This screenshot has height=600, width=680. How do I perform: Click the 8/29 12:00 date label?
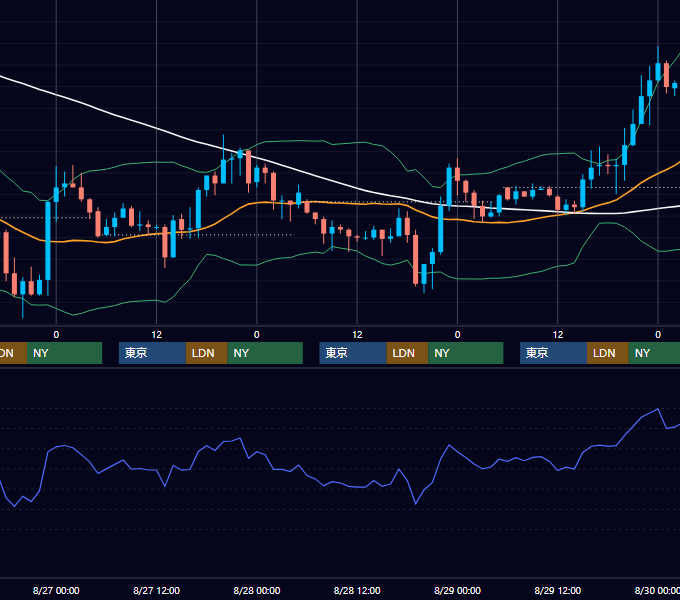[x=558, y=590]
